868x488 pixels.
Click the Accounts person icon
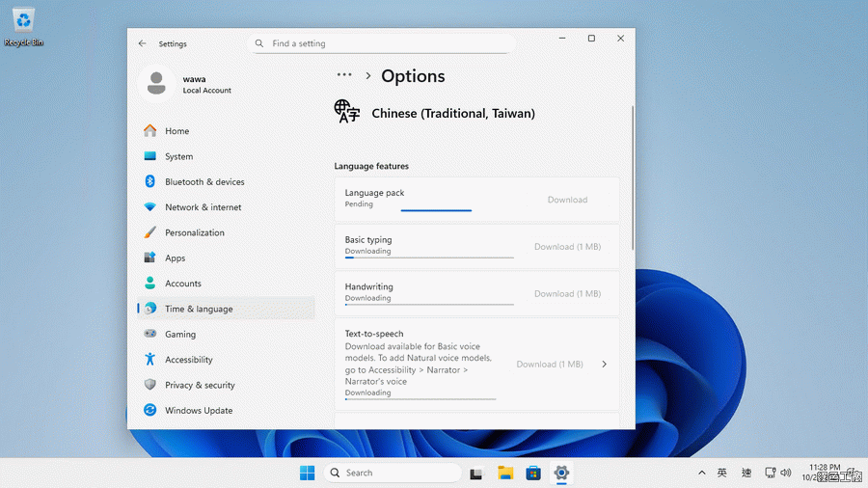[149, 284]
